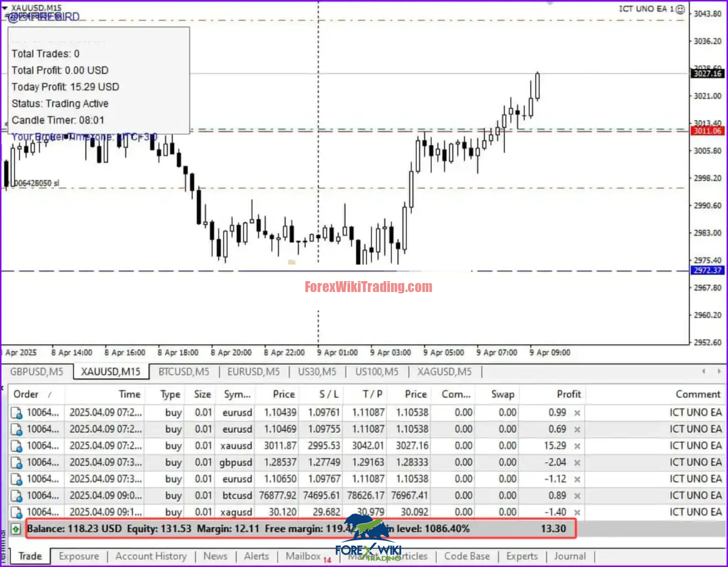The height and width of the screenshot is (567, 728).
Task: Sort orders by the Time column header
Action: 105,394
